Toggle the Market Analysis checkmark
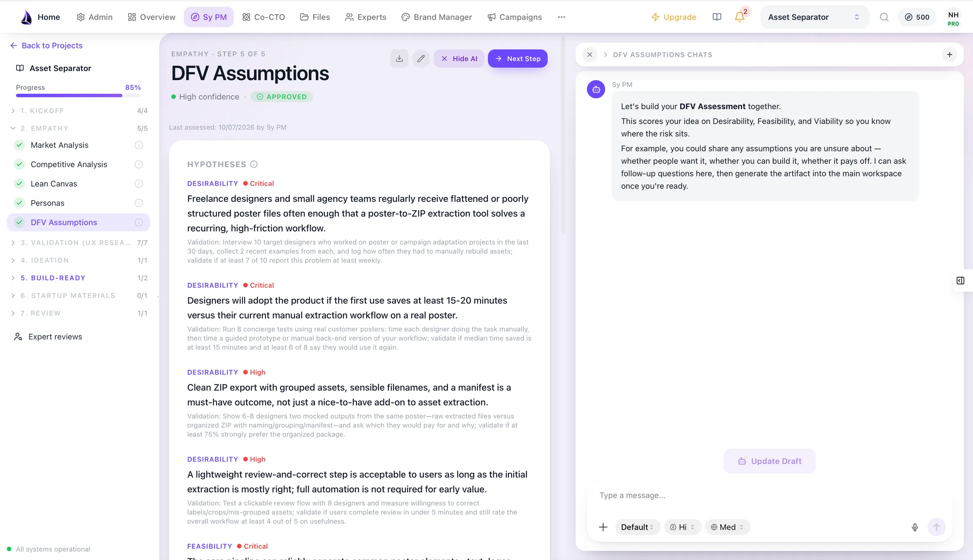 click(x=19, y=145)
